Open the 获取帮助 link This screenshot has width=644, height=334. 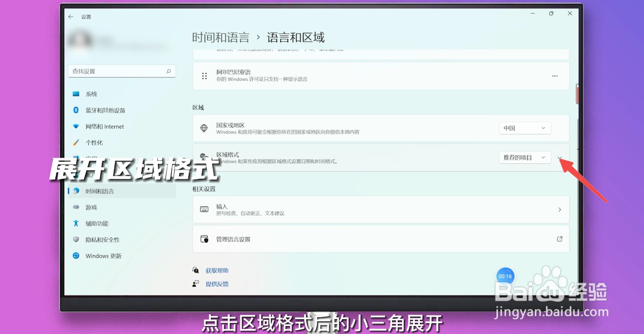coord(217,271)
